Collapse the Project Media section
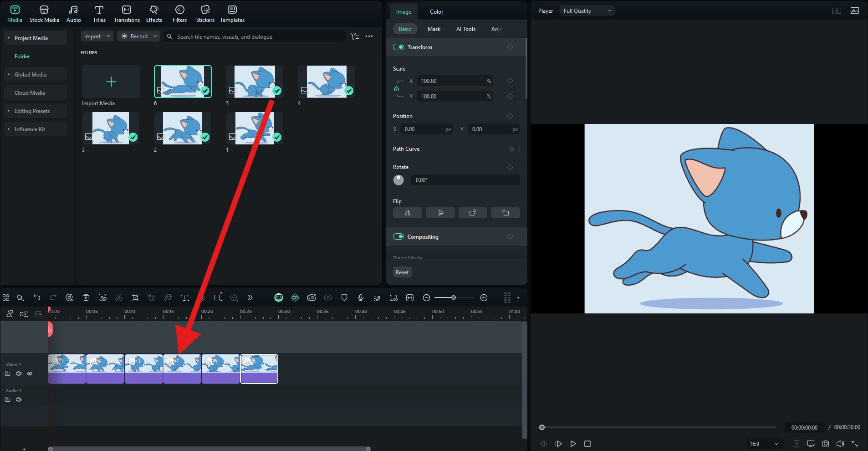The height and width of the screenshot is (451, 868). tap(9, 38)
